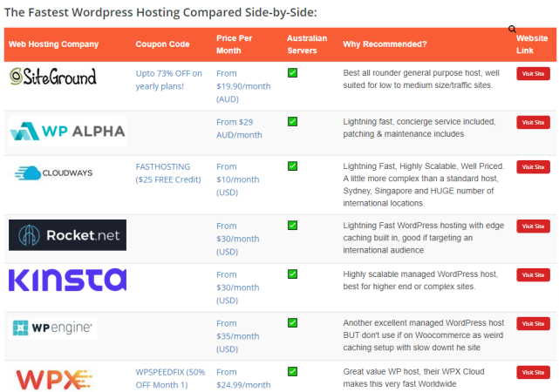Click the WPX logo

coord(53,380)
